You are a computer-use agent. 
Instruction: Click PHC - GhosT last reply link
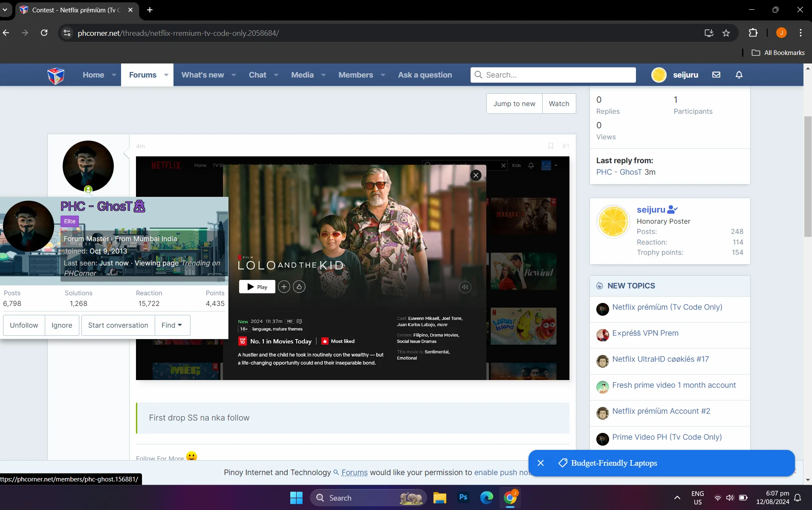619,172
